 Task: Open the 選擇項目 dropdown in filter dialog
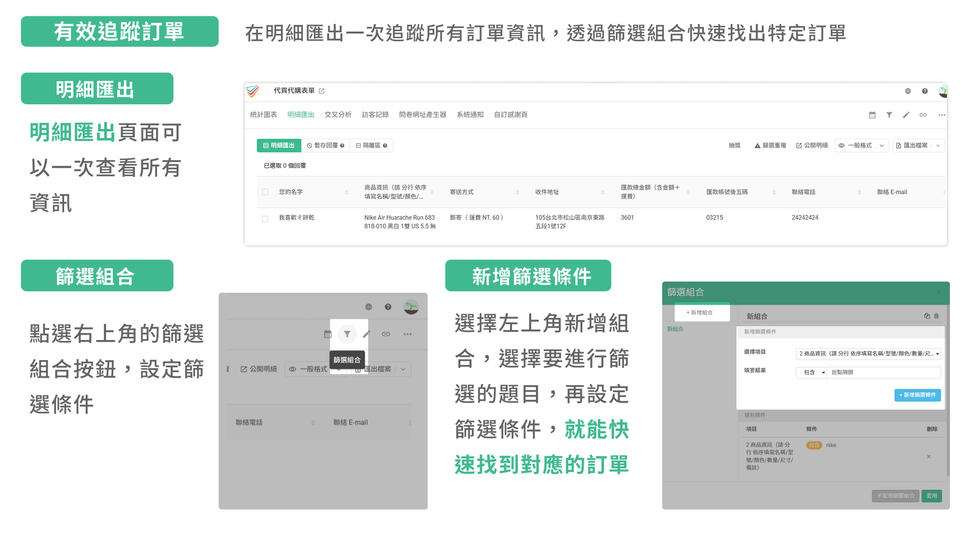(x=868, y=354)
